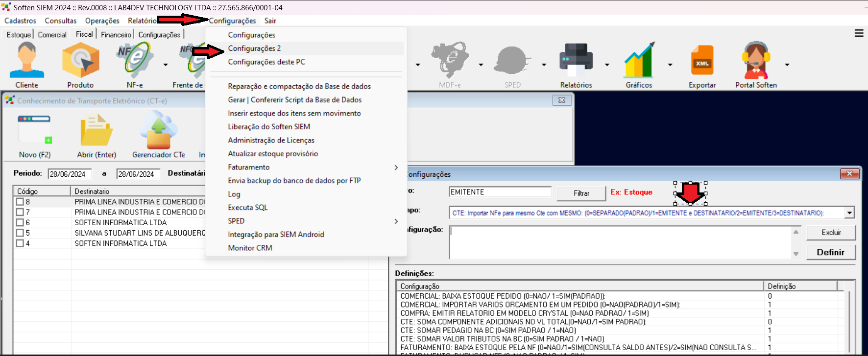Viewport: 868px width, 356px height.
Task: Open the Cadastros menu
Action: pyautogui.click(x=20, y=21)
